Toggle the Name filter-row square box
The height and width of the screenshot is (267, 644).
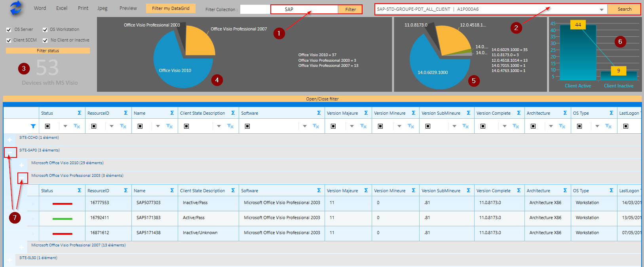[x=140, y=126]
